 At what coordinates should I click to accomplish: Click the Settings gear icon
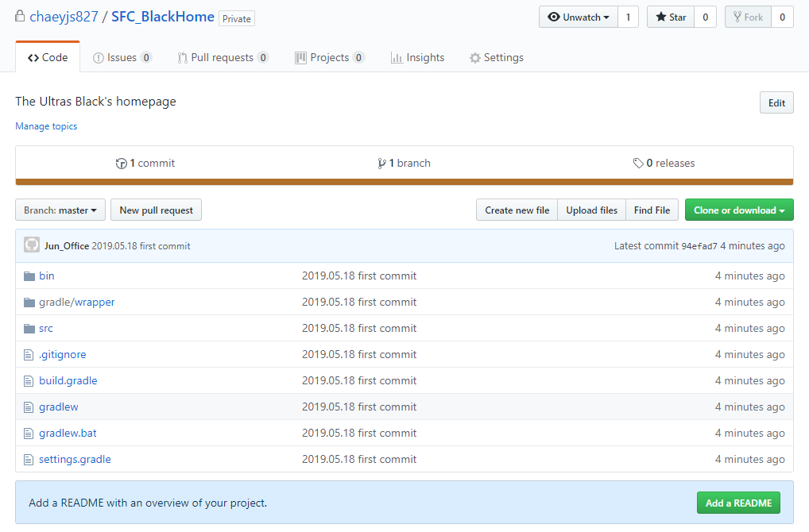coord(474,58)
